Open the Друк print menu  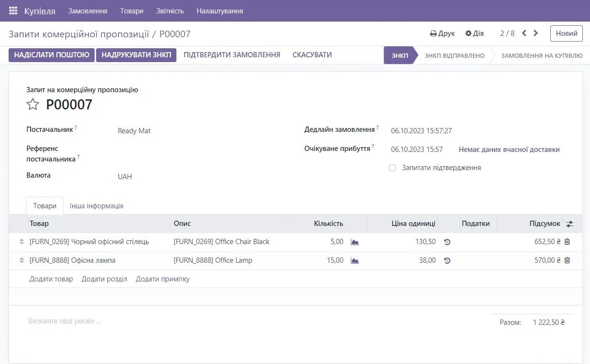pos(442,33)
